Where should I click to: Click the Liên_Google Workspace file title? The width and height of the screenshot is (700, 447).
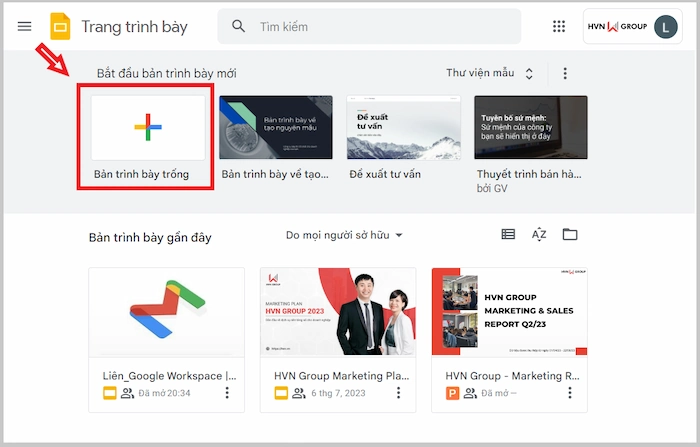point(169,376)
